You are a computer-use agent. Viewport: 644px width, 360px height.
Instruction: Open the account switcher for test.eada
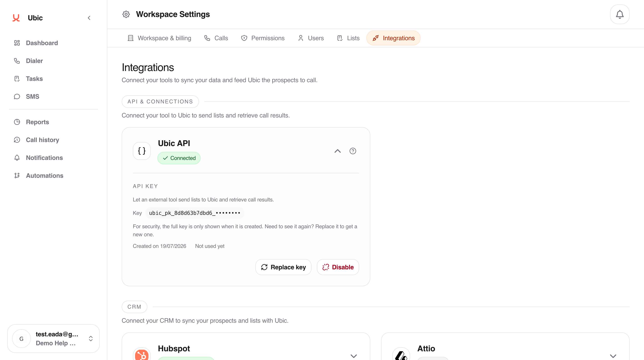tap(53, 339)
